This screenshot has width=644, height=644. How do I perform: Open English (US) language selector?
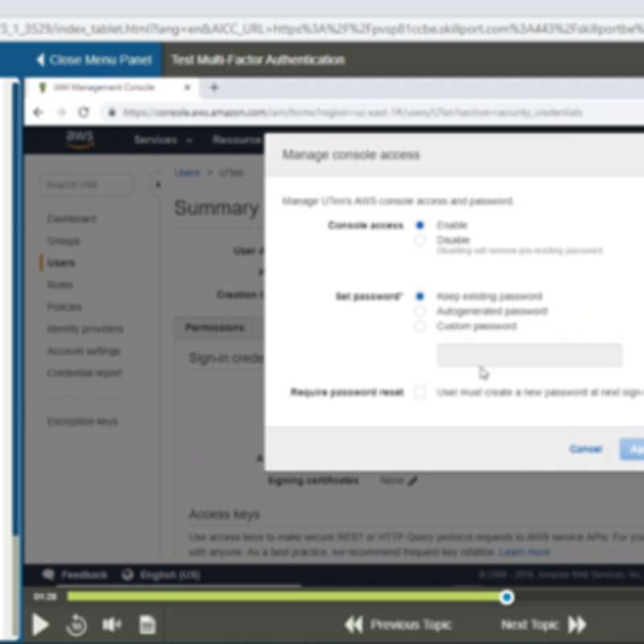(170, 575)
